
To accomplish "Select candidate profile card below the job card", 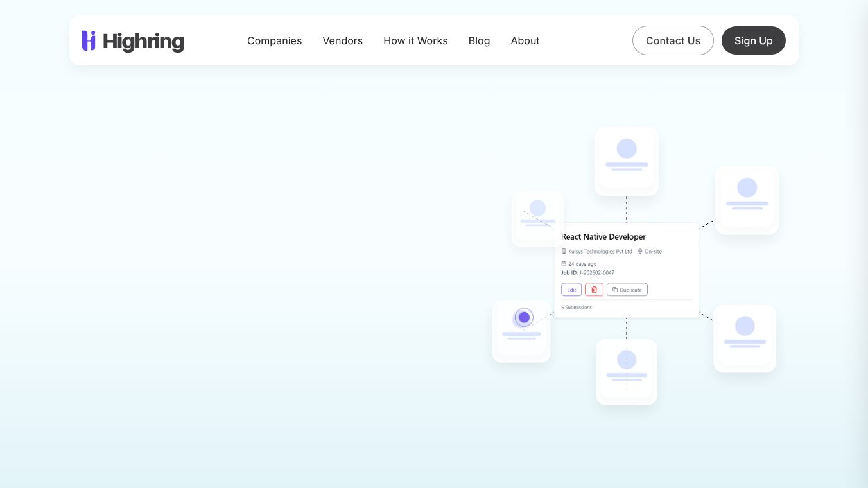I will (627, 372).
